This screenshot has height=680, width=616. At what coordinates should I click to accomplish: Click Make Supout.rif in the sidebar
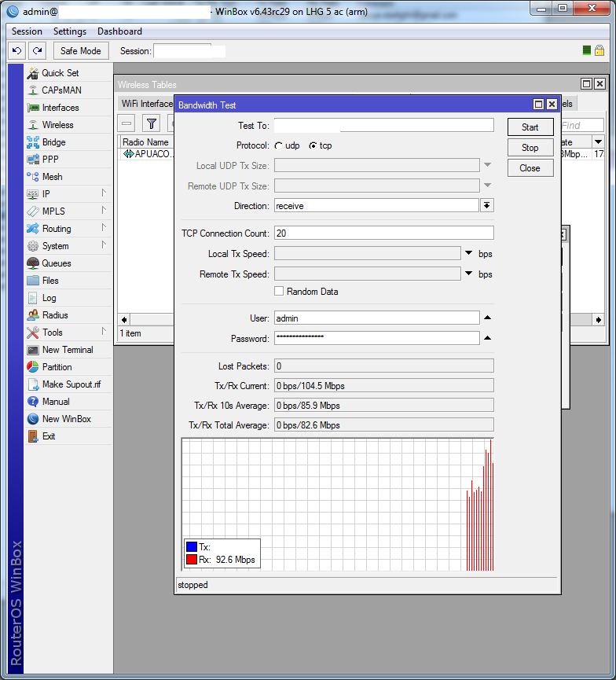point(68,384)
